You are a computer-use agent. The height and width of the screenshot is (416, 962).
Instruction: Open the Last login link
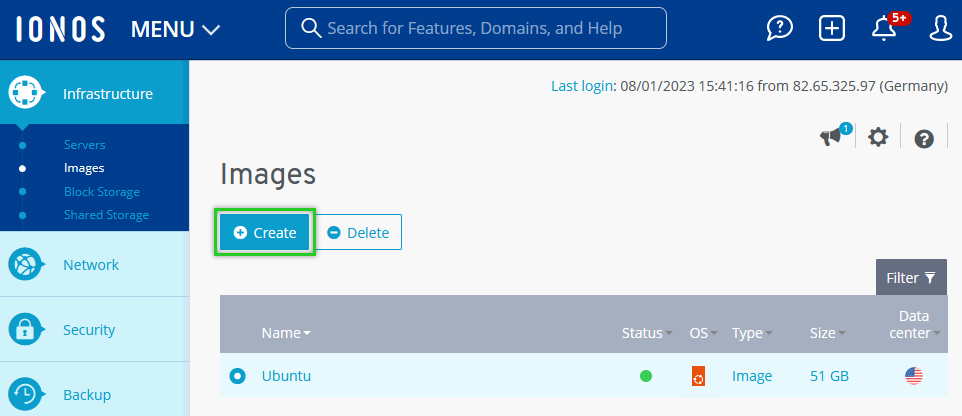pyautogui.click(x=582, y=86)
